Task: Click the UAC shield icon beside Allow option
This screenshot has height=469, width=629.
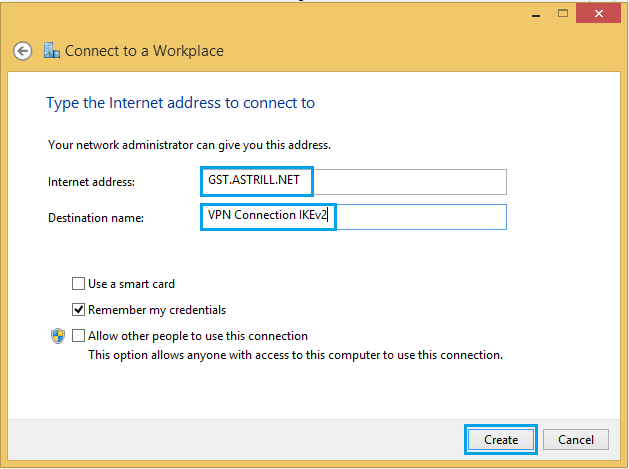Action: 58,336
